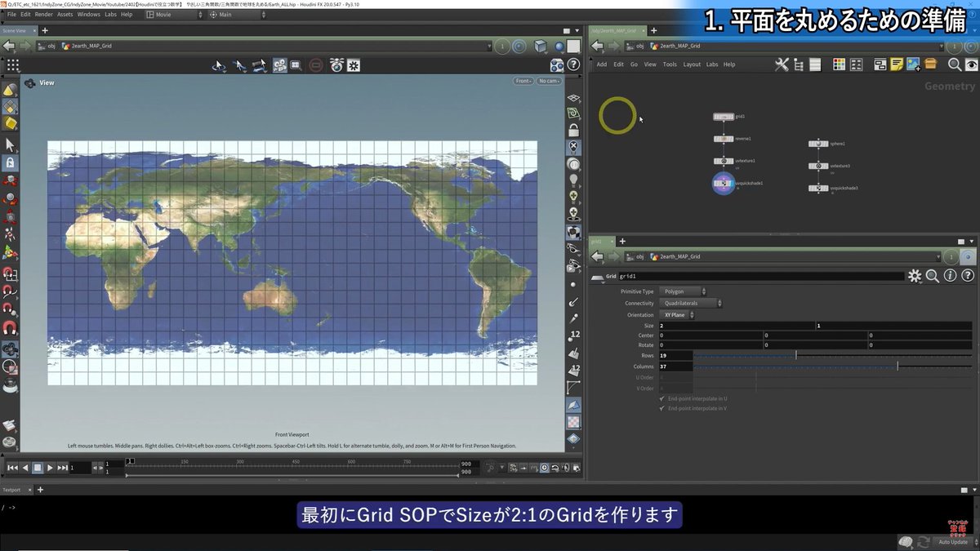Screen dimensions: 980x551
Task: Toggle End-point interpolate in V checkbox
Action: [x=661, y=408]
